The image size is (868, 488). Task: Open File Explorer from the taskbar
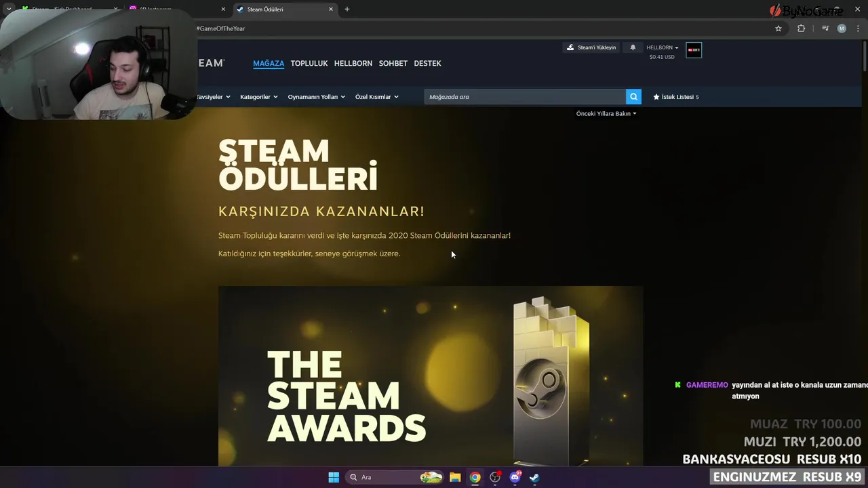(455, 477)
